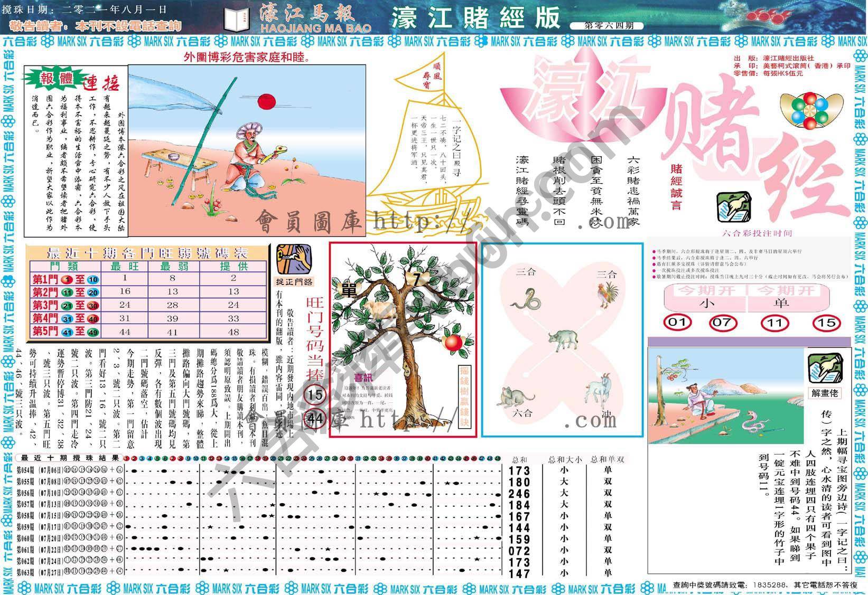Image resolution: width=868 pixels, height=595 pixels.
Task: Click the vertical red 賭經誠言 heading
Action: (x=676, y=187)
